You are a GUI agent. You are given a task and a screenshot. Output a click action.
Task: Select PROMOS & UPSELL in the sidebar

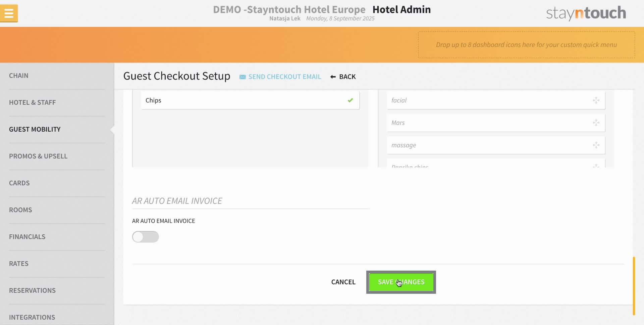pyautogui.click(x=38, y=156)
